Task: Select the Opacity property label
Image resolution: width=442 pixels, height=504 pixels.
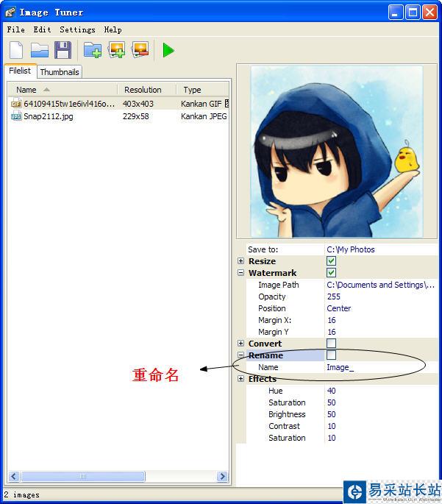Action: click(272, 297)
